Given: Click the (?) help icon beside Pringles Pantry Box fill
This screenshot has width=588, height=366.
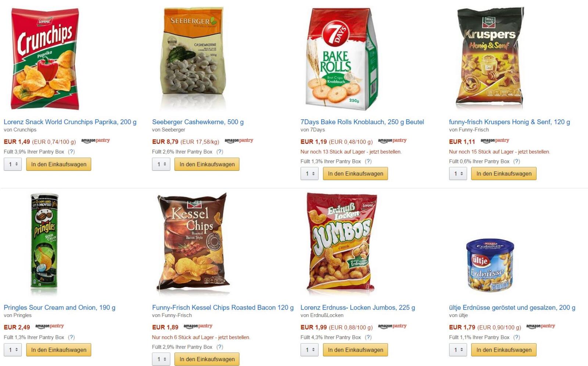Looking at the screenshot, I should (71, 337).
